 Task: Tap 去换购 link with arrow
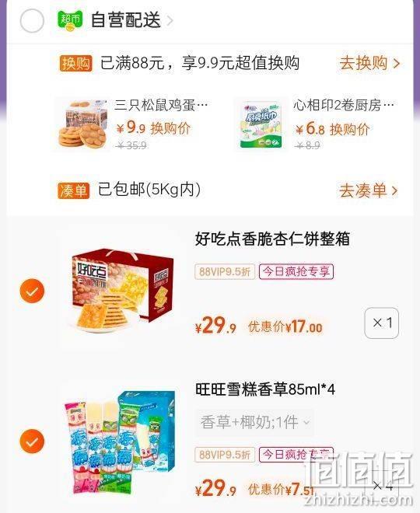click(x=369, y=63)
